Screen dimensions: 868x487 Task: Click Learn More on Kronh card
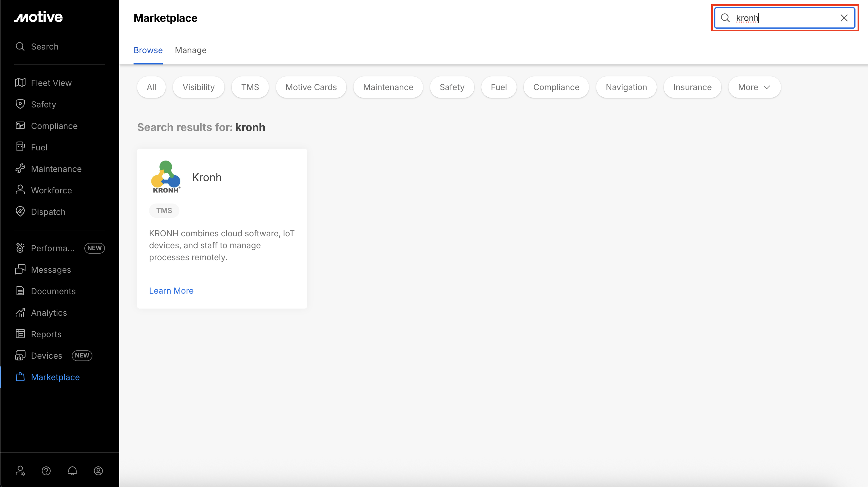pyautogui.click(x=171, y=291)
